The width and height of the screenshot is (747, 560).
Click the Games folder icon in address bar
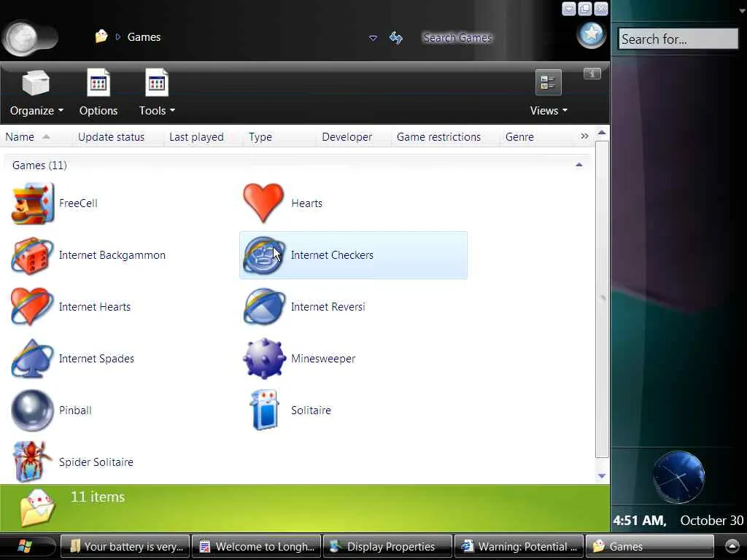pyautogui.click(x=101, y=36)
